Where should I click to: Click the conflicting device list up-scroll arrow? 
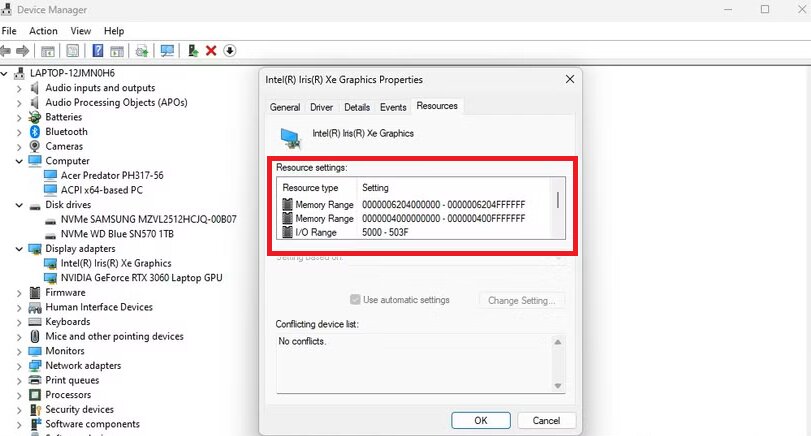tap(558, 342)
